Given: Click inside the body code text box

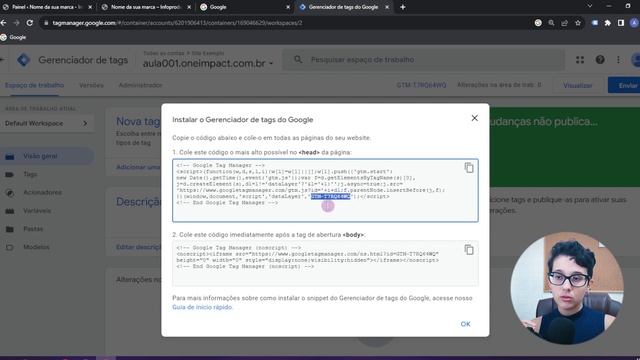Looking at the screenshot, I should tap(325, 263).
